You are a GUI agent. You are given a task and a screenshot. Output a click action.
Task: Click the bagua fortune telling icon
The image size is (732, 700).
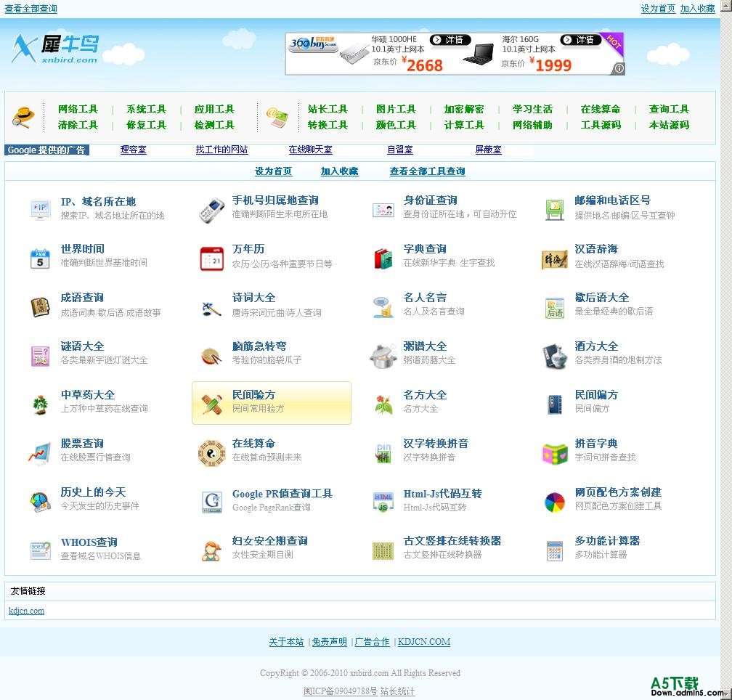211,453
